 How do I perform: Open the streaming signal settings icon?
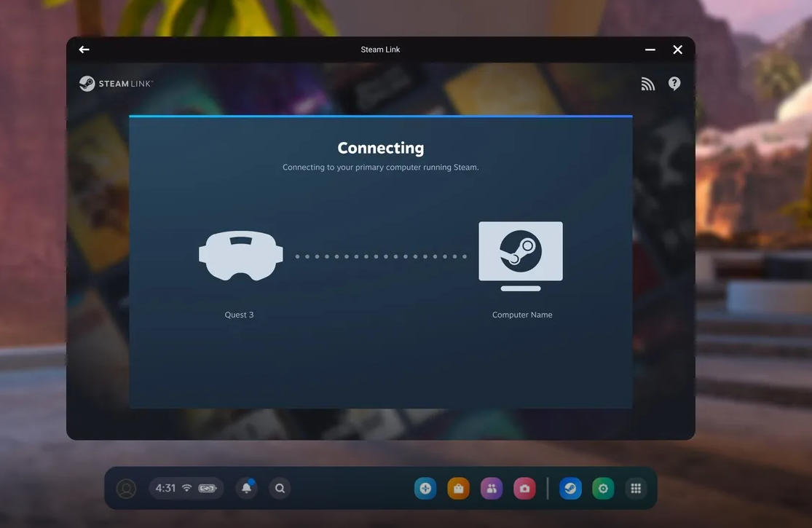coord(648,84)
